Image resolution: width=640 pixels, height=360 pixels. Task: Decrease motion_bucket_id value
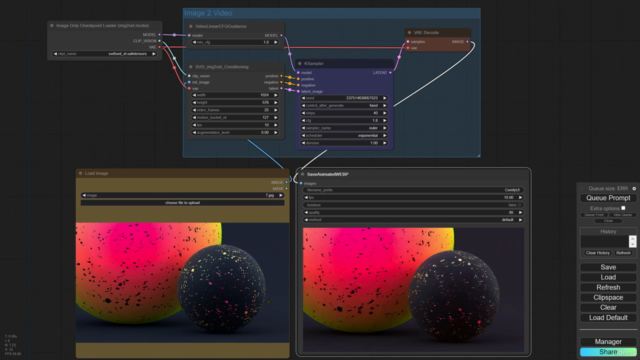pos(194,118)
